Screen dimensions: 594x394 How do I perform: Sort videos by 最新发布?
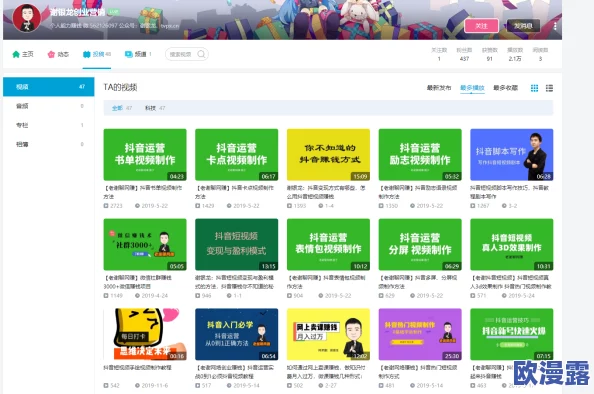tap(439, 88)
